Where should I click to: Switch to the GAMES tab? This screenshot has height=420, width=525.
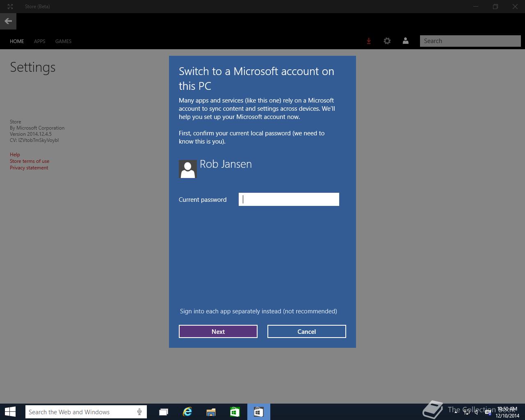click(63, 41)
